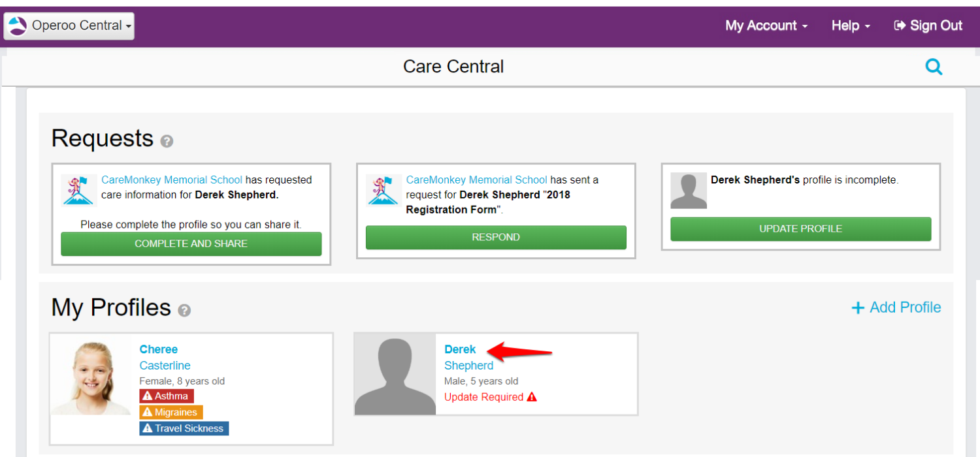Open Cheree's profile name link

tap(159, 349)
